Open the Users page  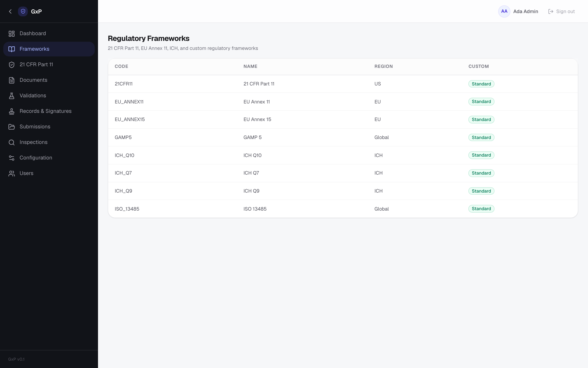click(x=49, y=174)
